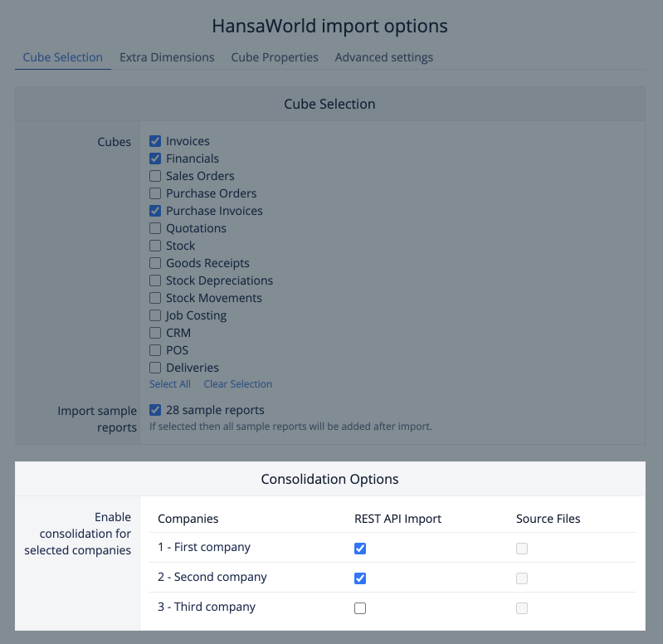Tick the Stock Depreciations checkbox
Screen dimensions: 663x644
(155, 281)
